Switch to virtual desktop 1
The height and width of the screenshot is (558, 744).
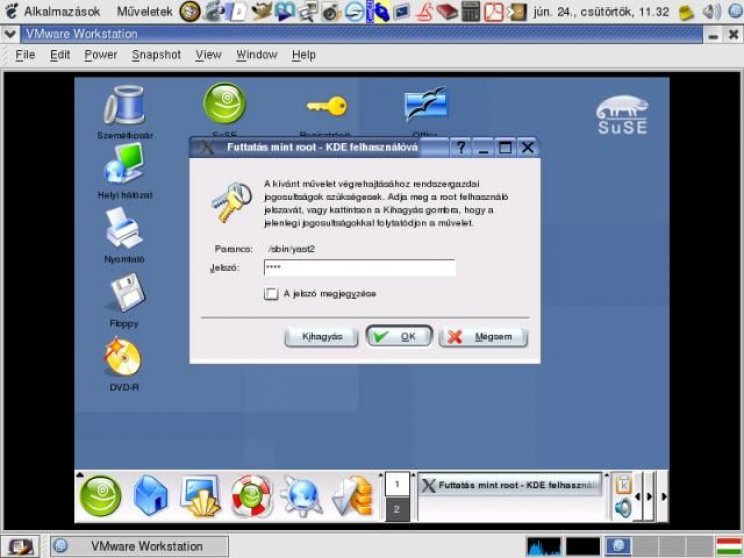[x=397, y=484]
